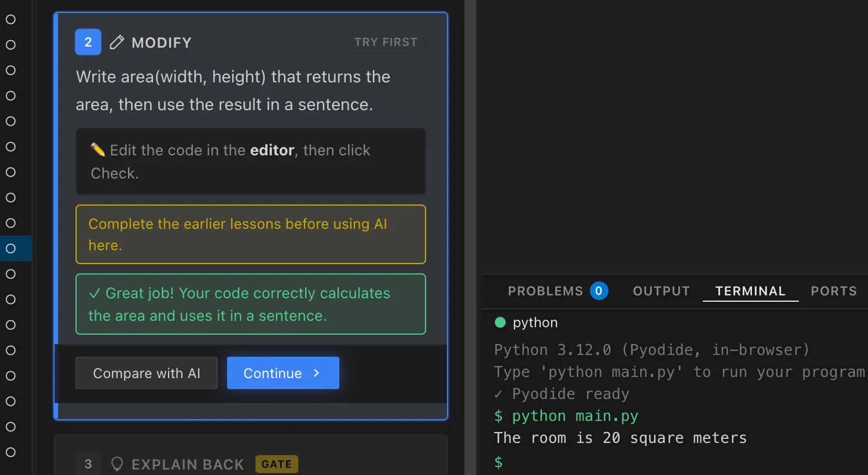The width and height of the screenshot is (868, 475).
Task: Click the 'Edit the code in the editor' hint
Action: 251,162
